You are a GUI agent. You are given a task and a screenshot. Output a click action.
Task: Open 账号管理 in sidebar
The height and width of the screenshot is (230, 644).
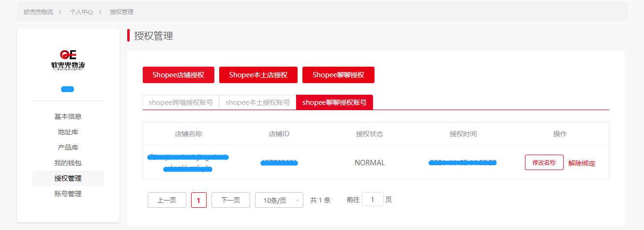tap(68, 194)
